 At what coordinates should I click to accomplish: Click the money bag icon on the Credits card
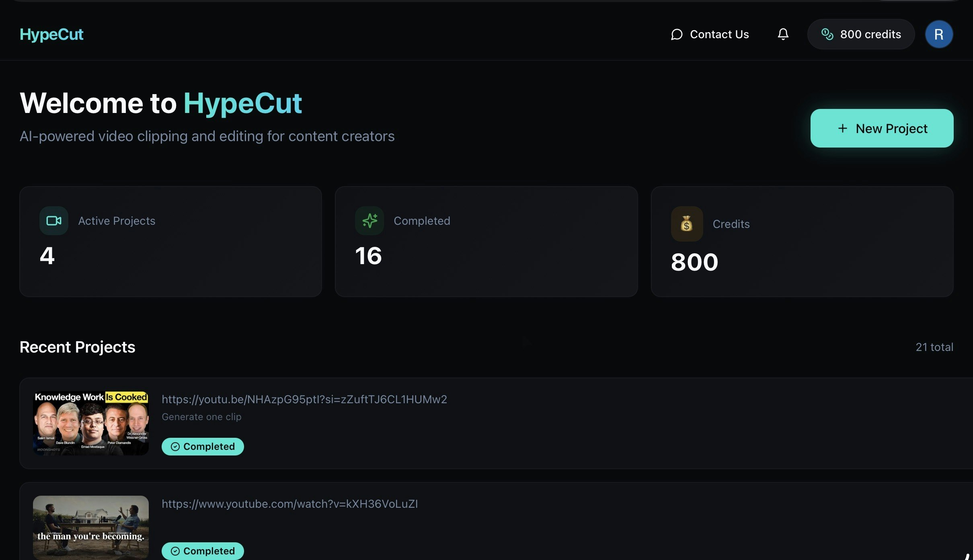pos(687,224)
